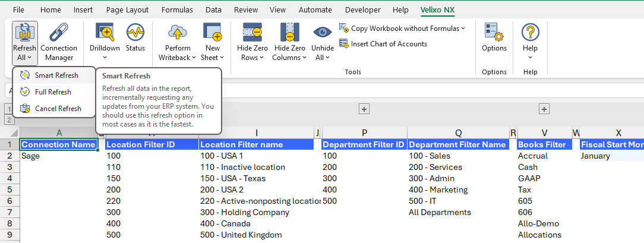The height and width of the screenshot is (243, 644).
Task: Select the Books Filter header cell
Action: pyautogui.click(x=545, y=144)
